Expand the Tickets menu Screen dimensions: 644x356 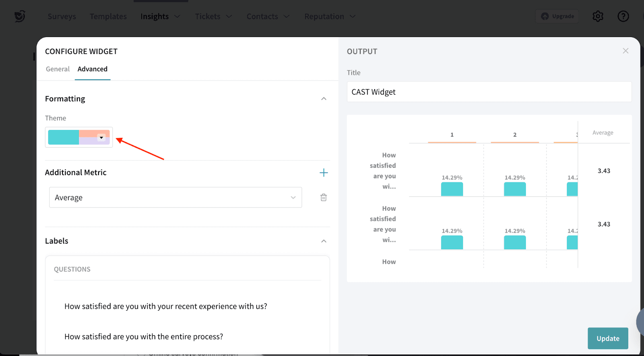pos(213,17)
